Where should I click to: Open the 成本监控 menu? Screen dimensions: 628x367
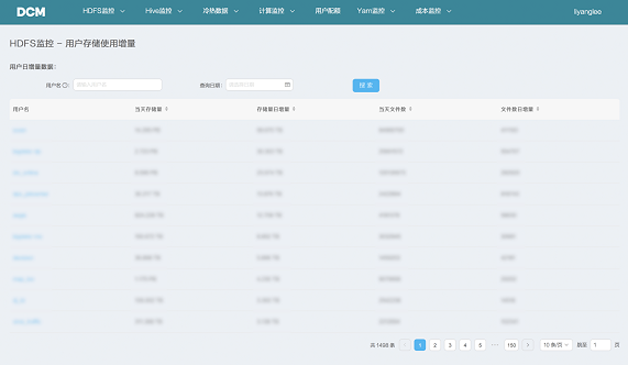click(428, 11)
